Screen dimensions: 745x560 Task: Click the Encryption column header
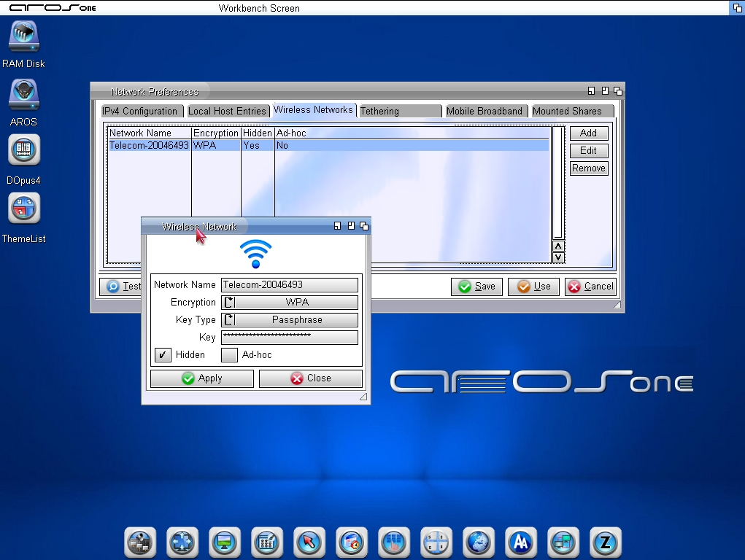216,133
